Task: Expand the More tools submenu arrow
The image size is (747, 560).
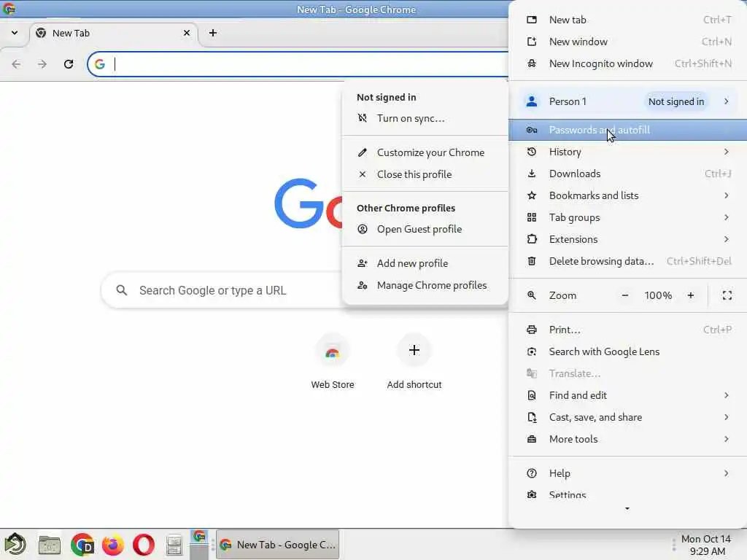Action: coord(726,439)
